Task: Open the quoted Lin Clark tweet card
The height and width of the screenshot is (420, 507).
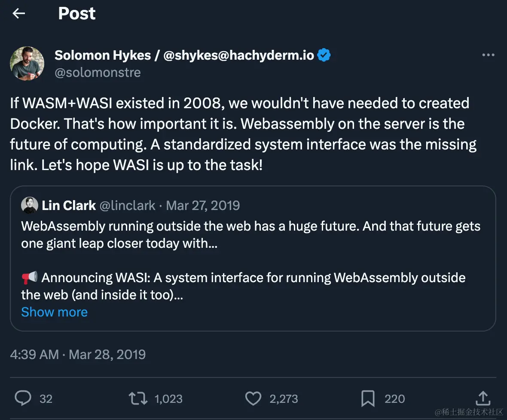Action: [253, 258]
